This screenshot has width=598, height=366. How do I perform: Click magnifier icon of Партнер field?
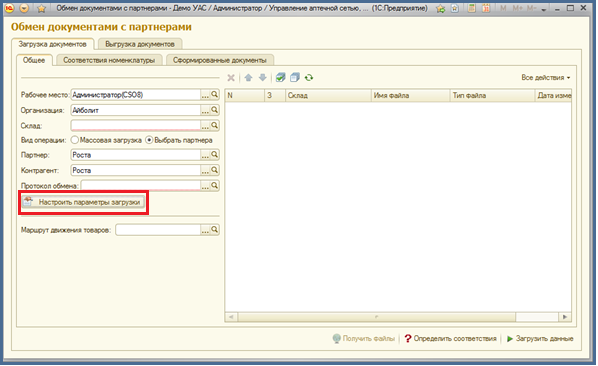215,155
